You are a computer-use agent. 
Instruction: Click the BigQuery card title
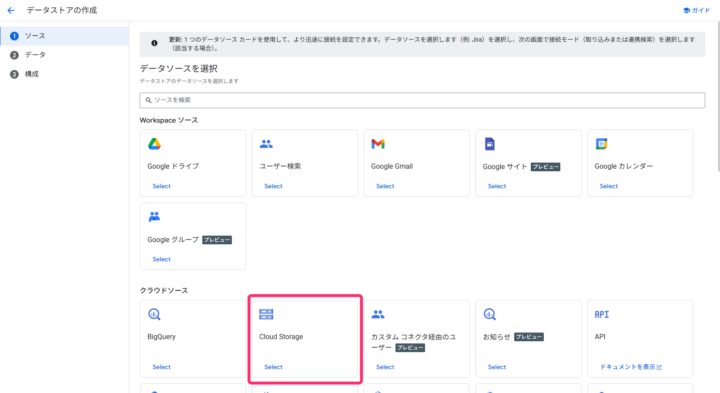[161, 337]
